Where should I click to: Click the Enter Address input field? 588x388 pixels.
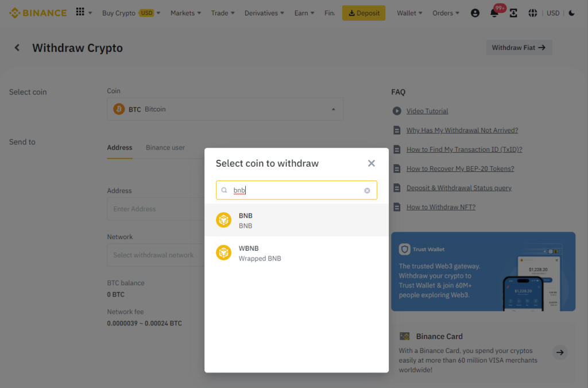tap(156, 209)
